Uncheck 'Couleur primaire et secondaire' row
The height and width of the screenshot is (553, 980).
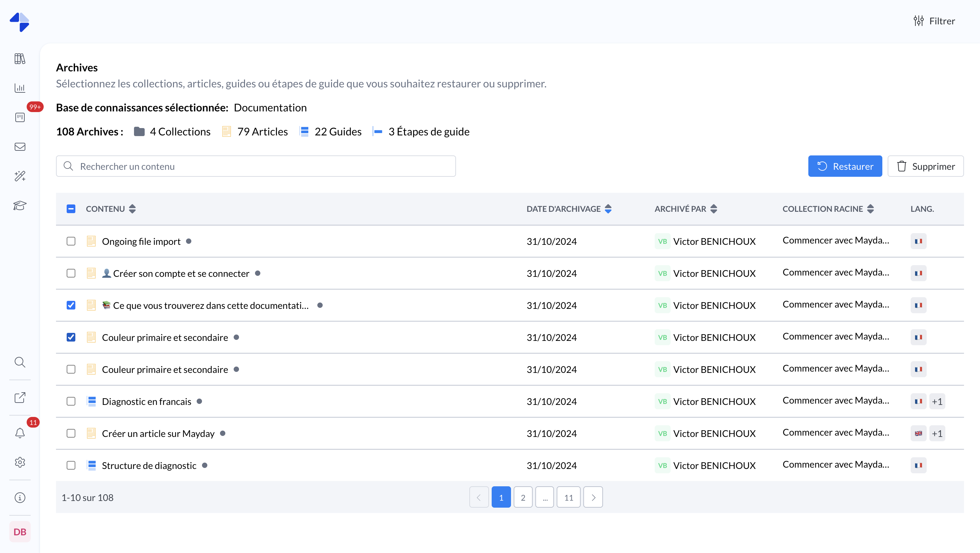(x=71, y=337)
